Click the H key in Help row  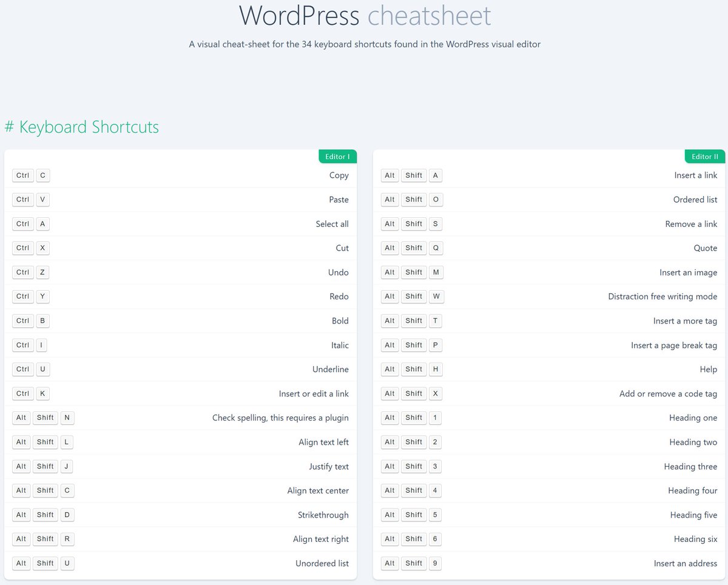pyautogui.click(x=436, y=370)
